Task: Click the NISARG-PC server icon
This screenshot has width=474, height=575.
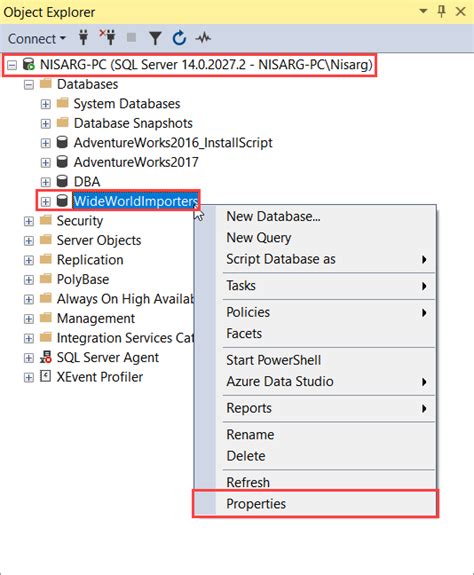Action: pyautogui.click(x=29, y=64)
